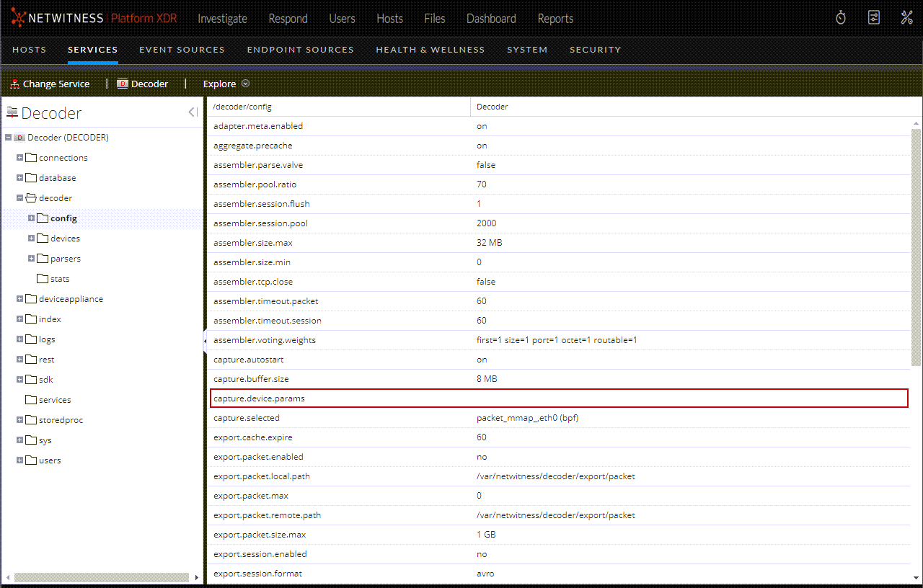Open the Explore dropdown
923x588 pixels.
(245, 84)
